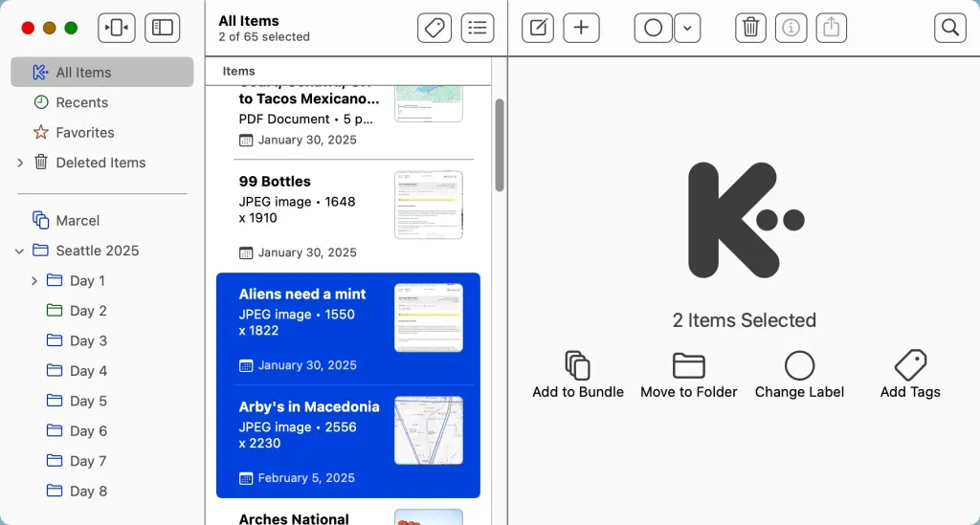Screen dimensions: 980x525
Task: Click the Items column header
Action: pyautogui.click(x=238, y=71)
